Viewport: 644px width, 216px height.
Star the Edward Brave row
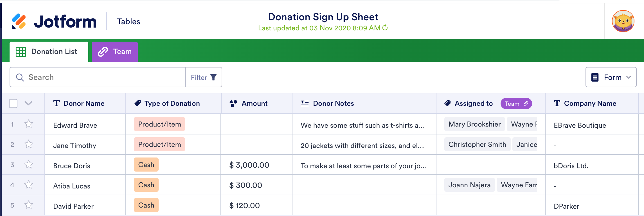coord(29,124)
